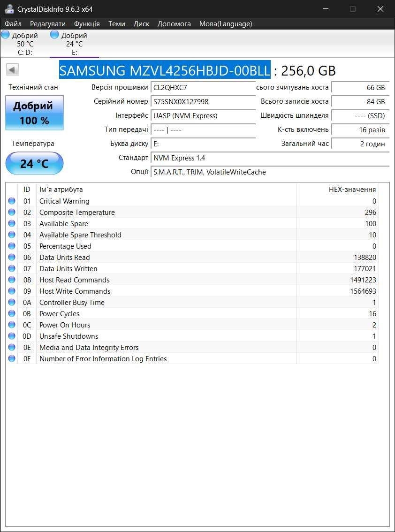Click status dot for Number of Error Information Log Entries
Screen dimensions: 395x532
click(12, 358)
